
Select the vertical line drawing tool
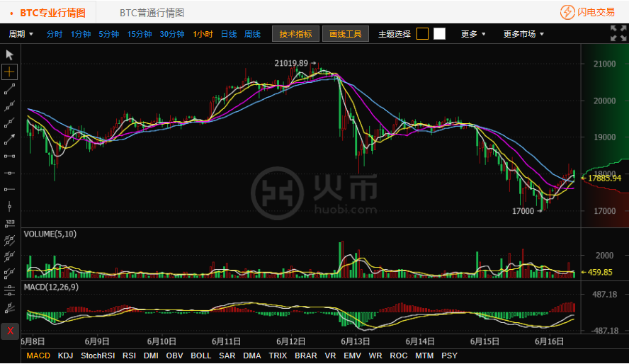[x=10, y=206]
